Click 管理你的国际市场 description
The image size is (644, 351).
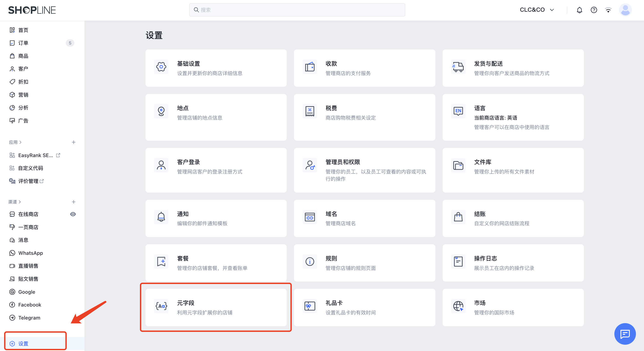click(x=494, y=313)
